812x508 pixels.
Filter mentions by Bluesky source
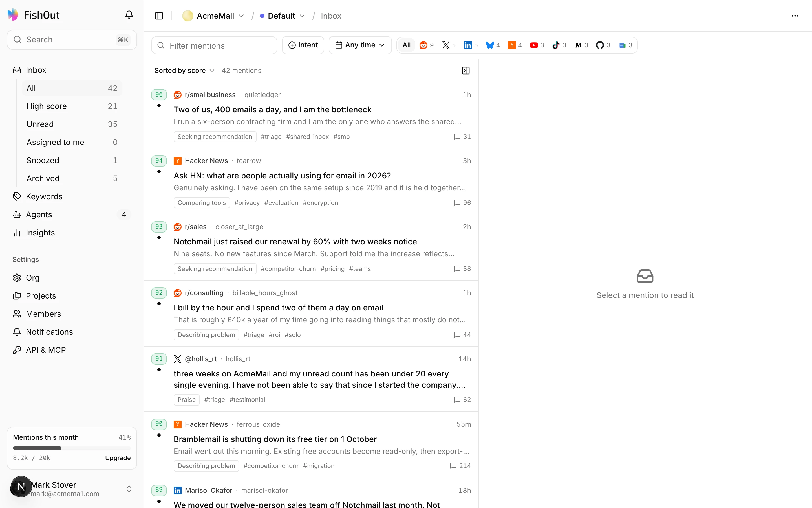[x=493, y=45]
